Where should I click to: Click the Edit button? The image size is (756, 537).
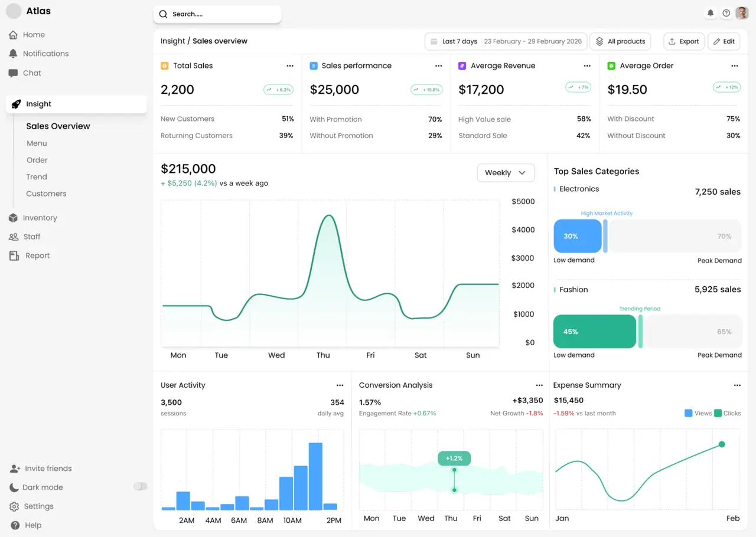(x=724, y=41)
